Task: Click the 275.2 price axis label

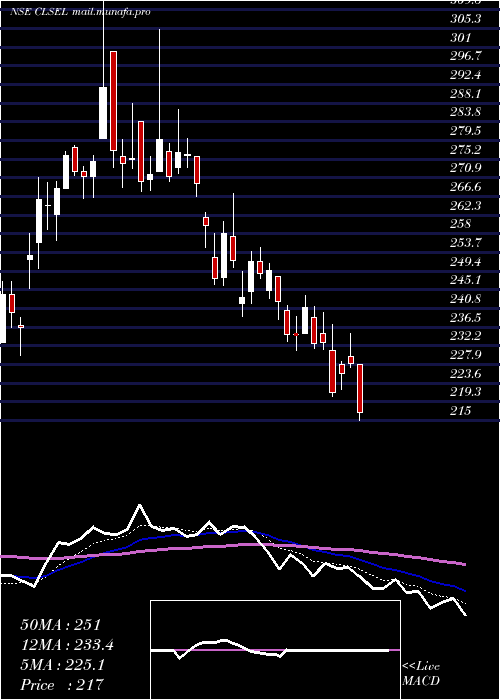Action: 467,150
